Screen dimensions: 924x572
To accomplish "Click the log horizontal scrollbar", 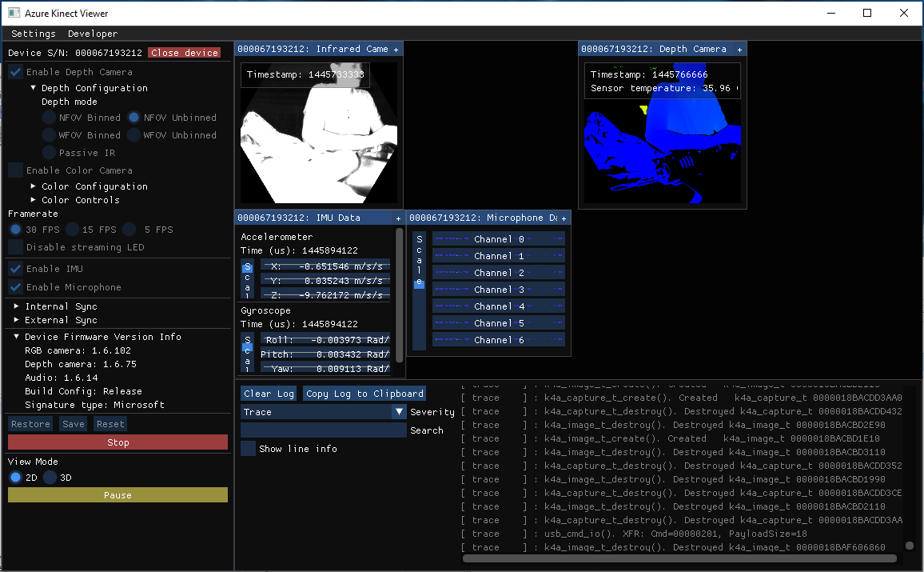I will click(679, 558).
